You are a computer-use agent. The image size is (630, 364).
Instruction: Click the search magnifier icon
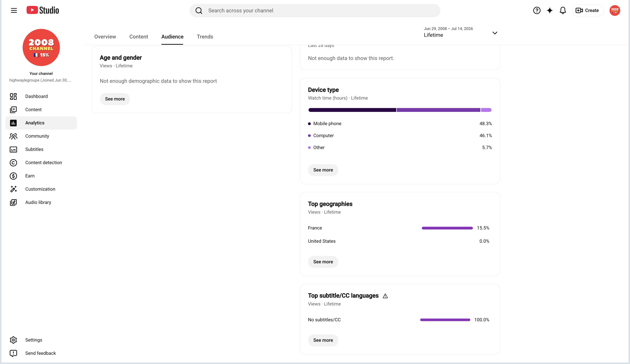(x=199, y=10)
